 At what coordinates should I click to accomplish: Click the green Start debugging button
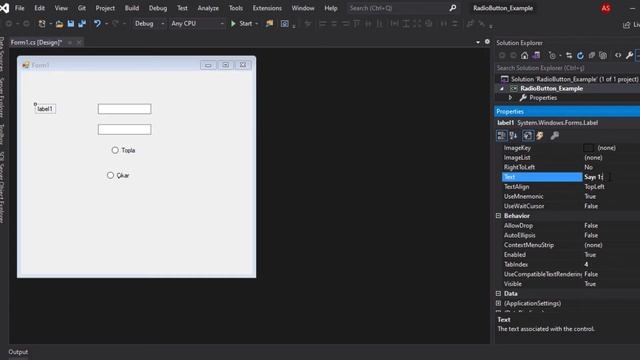tap(241, 24)
